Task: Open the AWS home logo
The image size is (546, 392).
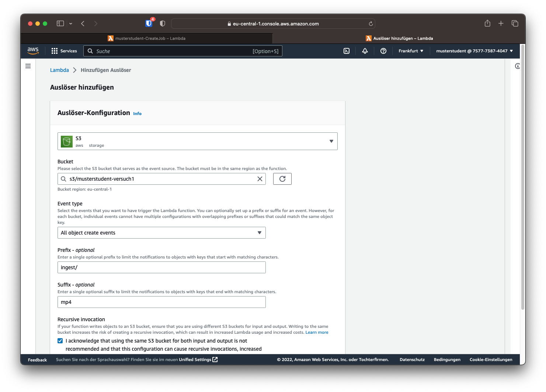Action: click(33, 51)
